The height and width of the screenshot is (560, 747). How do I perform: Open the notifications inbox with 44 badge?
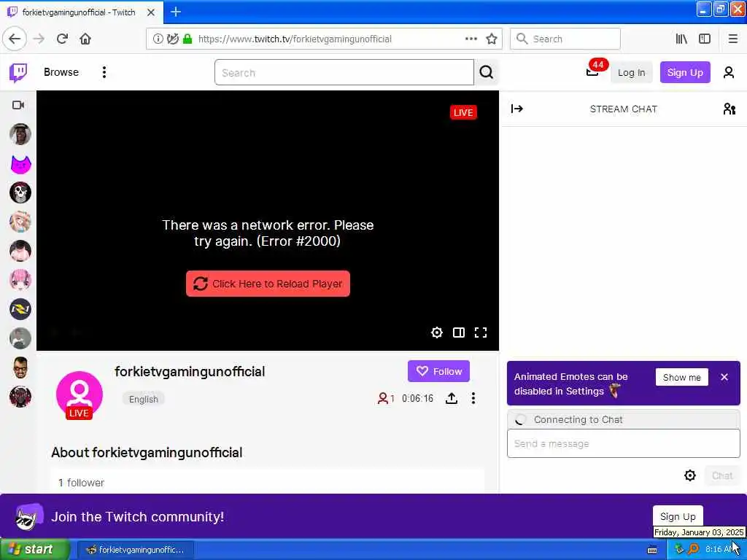(594, 71)
